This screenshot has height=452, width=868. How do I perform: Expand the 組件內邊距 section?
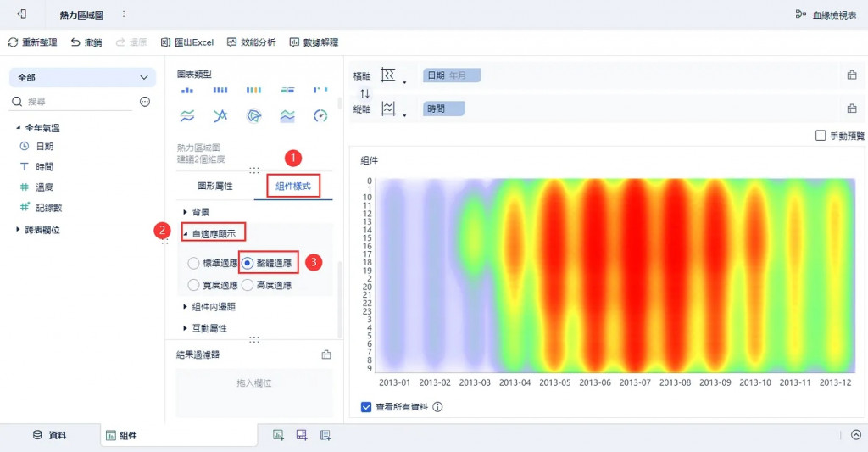click(186, 306)
